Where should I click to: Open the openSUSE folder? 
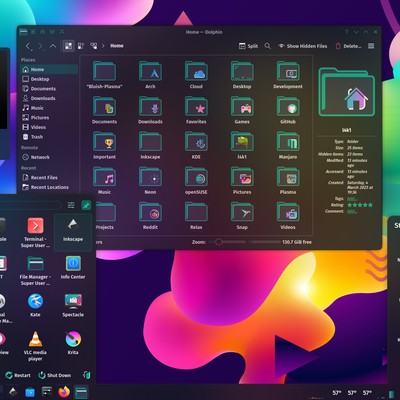pyautogui.click(x=196, y=181)
